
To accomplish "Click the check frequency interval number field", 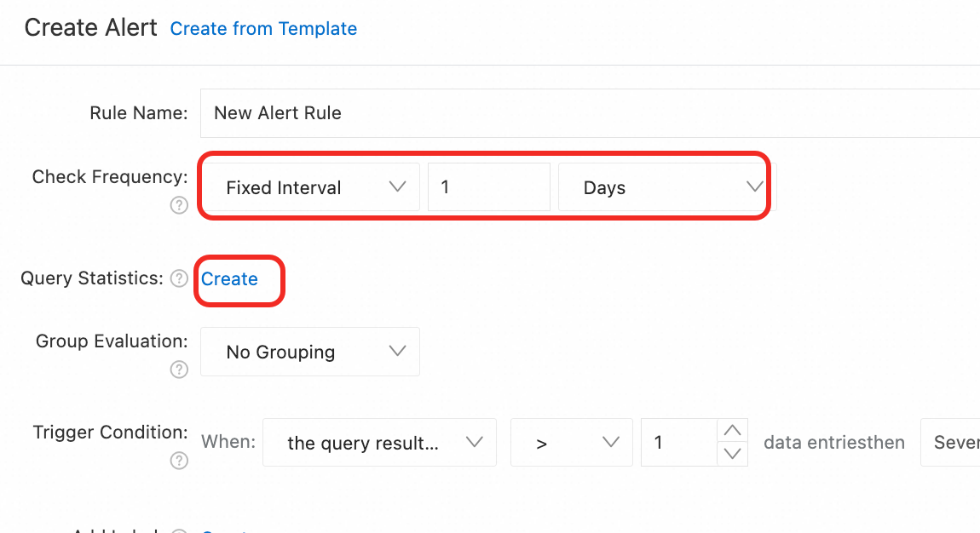I will pyautogui.click(x=488, y=187).
